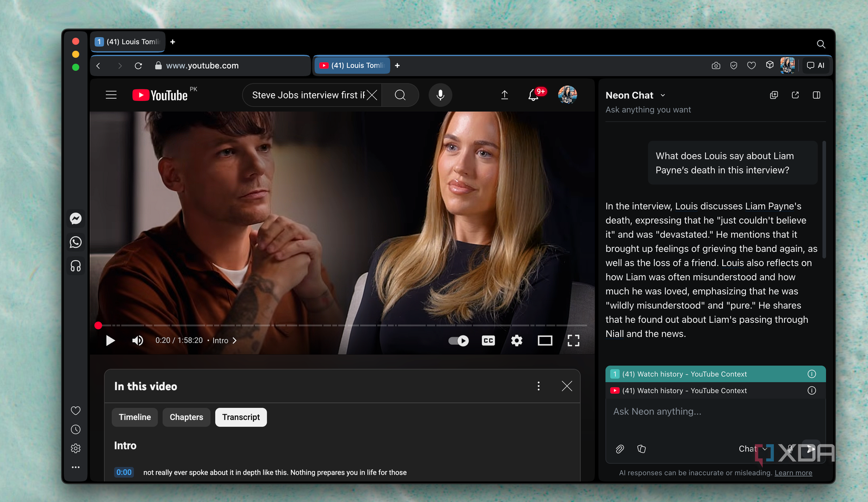Mute the video with the volume icon

point(137,341)
